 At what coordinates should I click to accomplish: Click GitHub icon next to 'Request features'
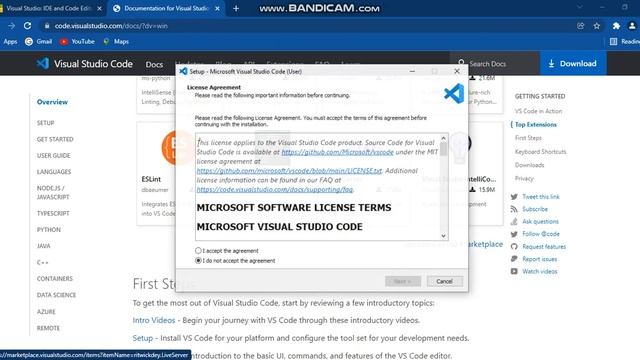(514, 247)
